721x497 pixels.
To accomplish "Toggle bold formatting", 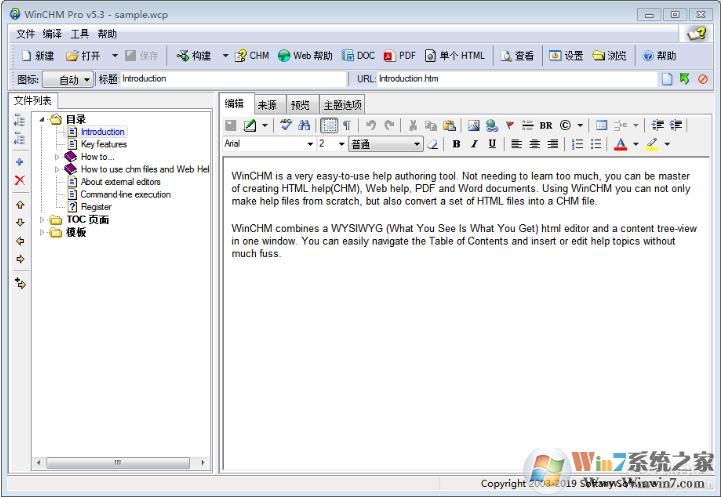I will 456,144.
